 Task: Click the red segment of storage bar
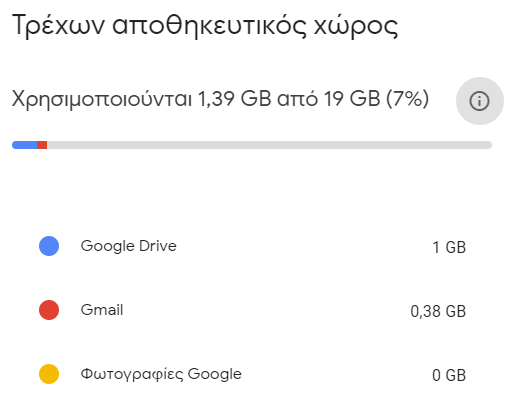42,145
